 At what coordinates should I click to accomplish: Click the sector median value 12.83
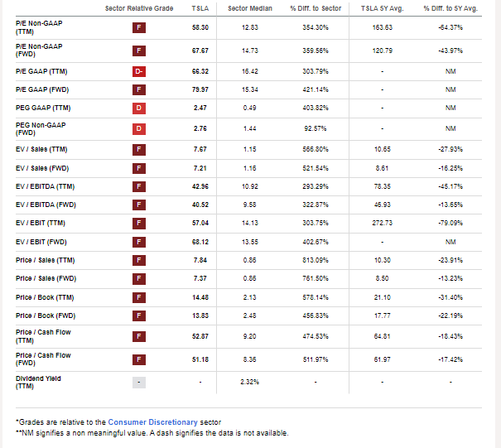pyautogui.click(x=250, y=28)
